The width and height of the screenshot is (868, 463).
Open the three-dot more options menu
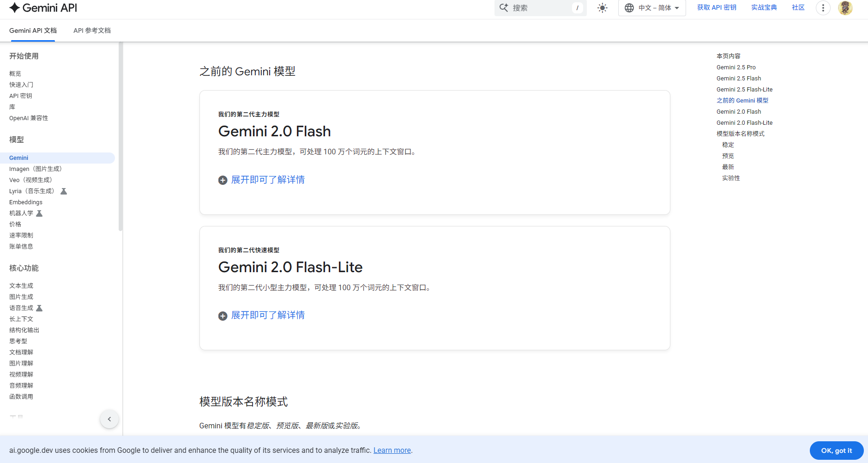(823, 8)
